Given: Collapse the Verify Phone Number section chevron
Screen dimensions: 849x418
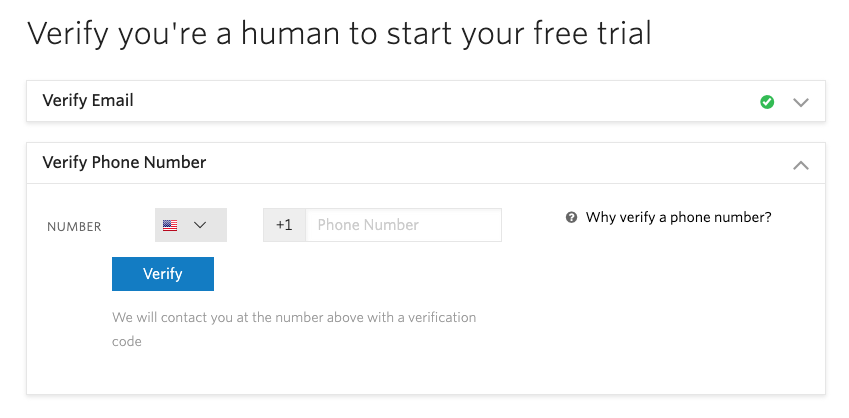Looking at the screenshot, I should [800, 165].
